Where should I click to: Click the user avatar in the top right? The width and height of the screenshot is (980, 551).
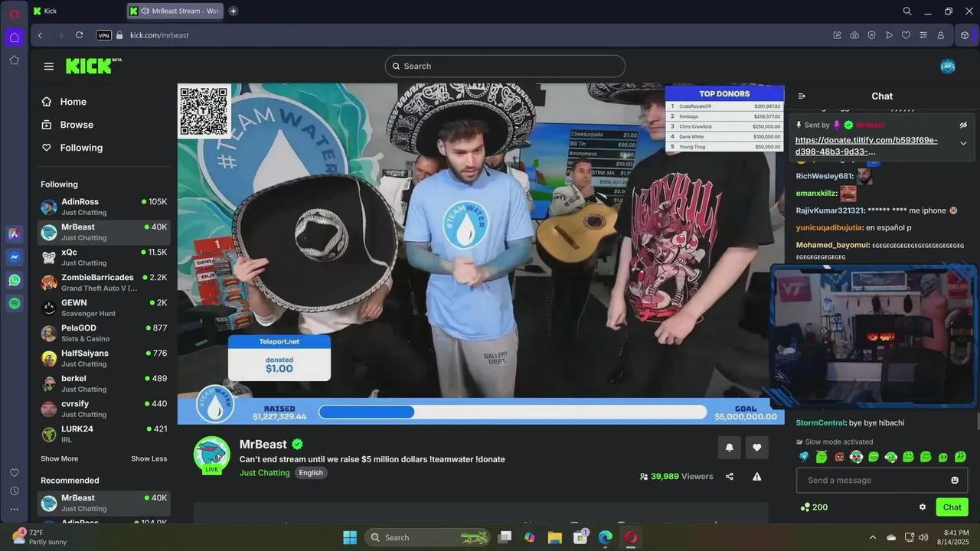pos(948,67)
